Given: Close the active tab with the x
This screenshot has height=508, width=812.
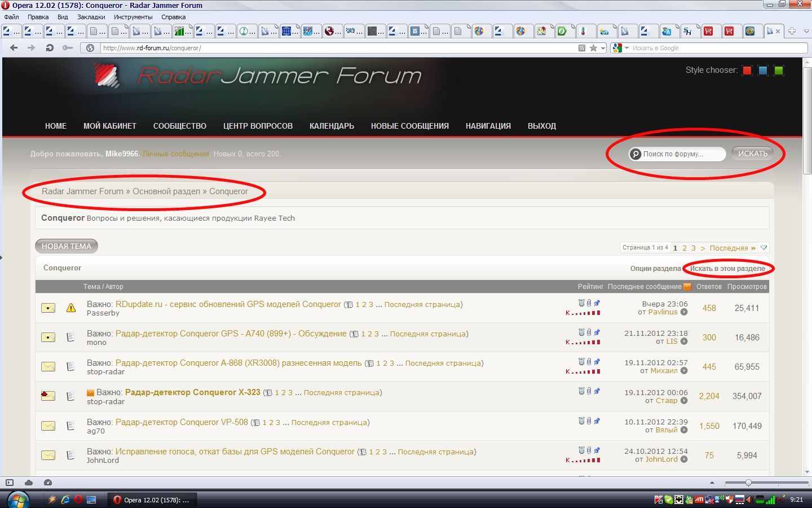Looking at the screenshot, I should [x=778, y=31].
